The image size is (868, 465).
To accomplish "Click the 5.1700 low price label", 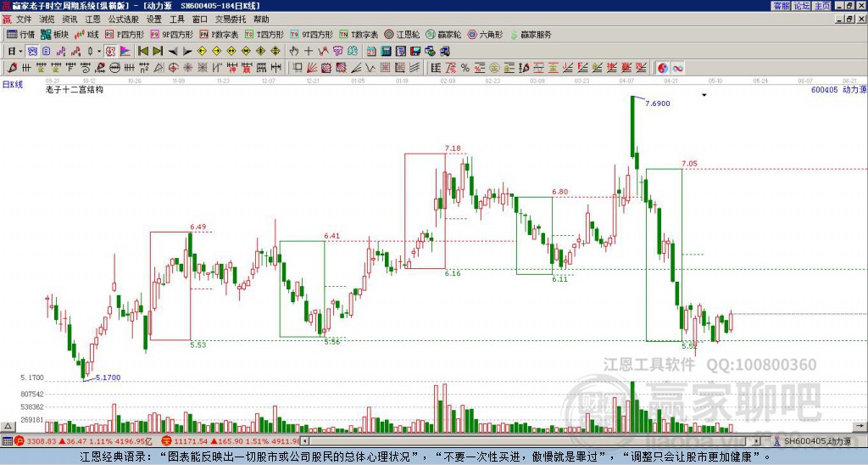I will [x=108, y=378].
